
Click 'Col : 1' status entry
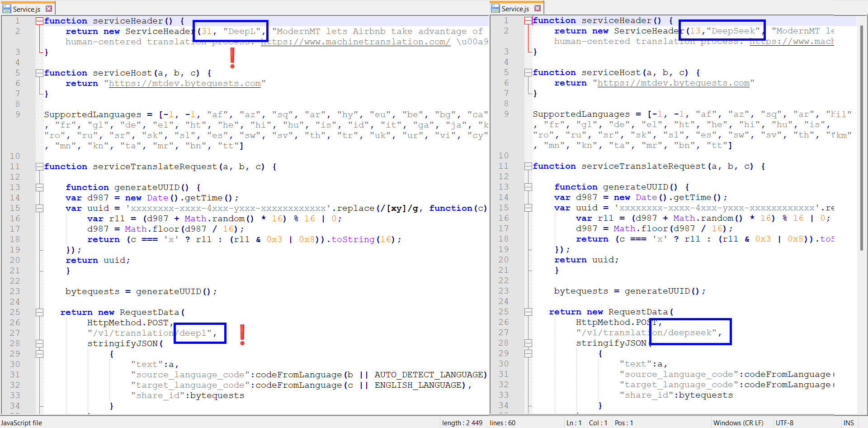tap(598, 423)
